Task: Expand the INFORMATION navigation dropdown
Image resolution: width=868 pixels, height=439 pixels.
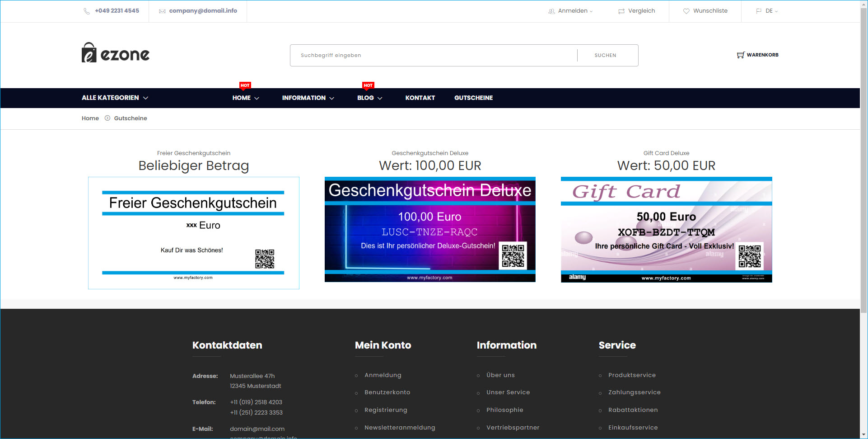Action: (x=308, y=98)
